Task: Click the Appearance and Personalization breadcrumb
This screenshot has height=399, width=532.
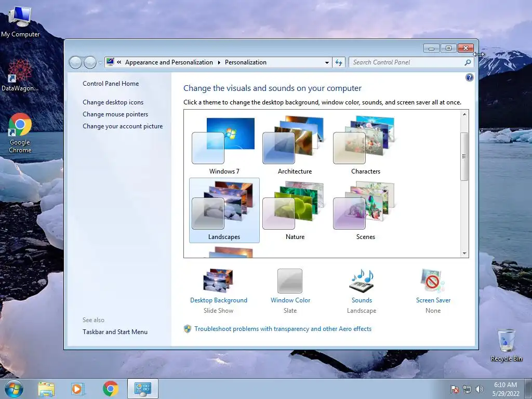Action: [x=169, y=62]
